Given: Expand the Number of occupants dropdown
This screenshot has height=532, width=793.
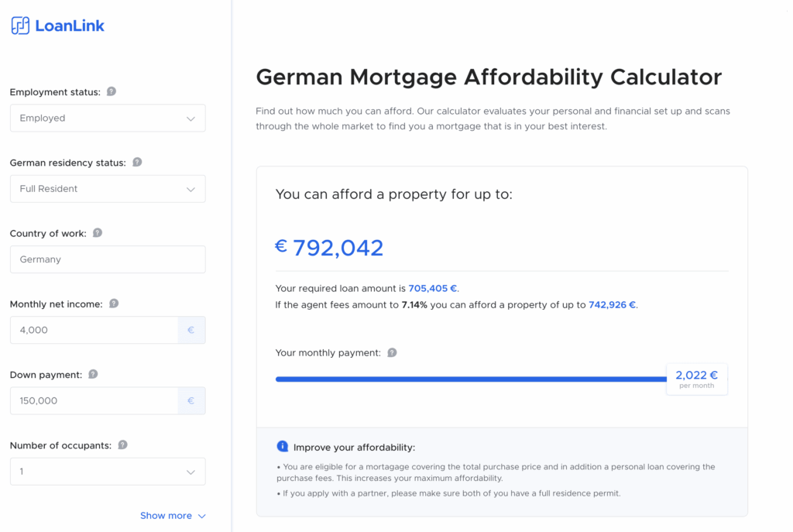Looking at the screenshot, I should click(108, 472).
